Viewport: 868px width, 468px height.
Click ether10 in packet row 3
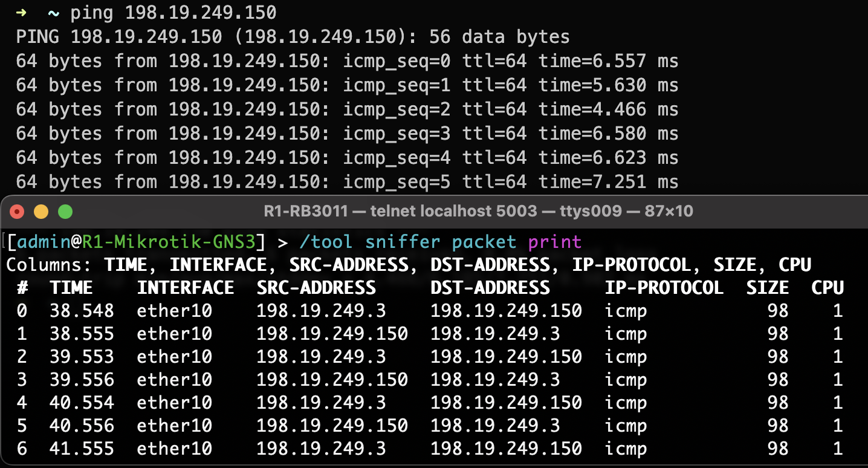(x=174, y=380)
